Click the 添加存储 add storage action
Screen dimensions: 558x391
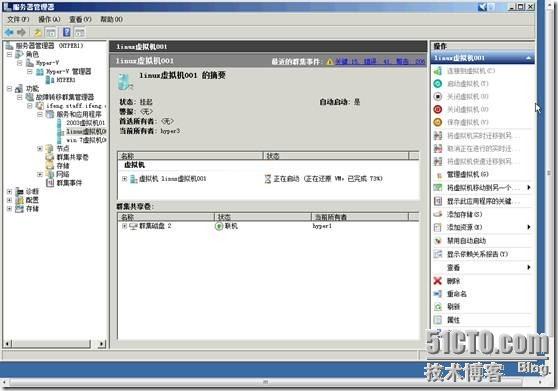[x=464, y=214]
